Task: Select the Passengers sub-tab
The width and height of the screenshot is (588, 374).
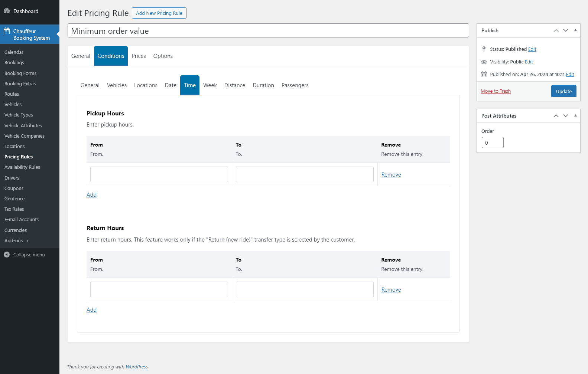Action: coord(295,85)
